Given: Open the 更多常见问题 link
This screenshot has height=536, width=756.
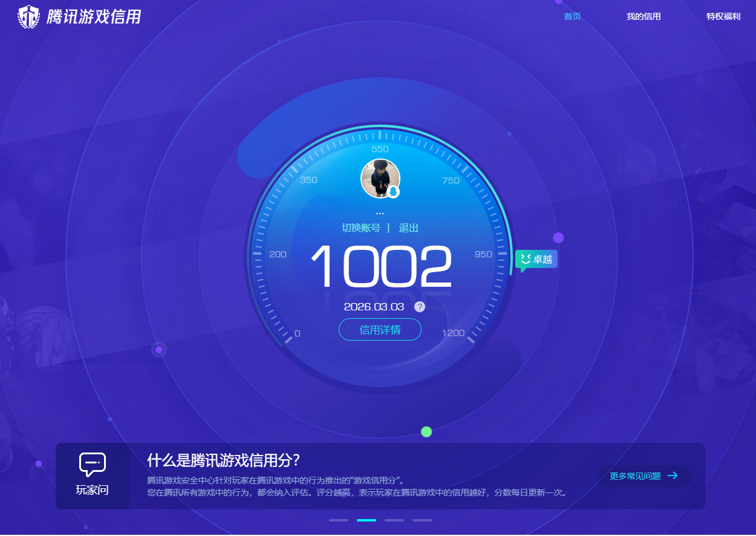Looking at the screenshot, I should point(635,476).
